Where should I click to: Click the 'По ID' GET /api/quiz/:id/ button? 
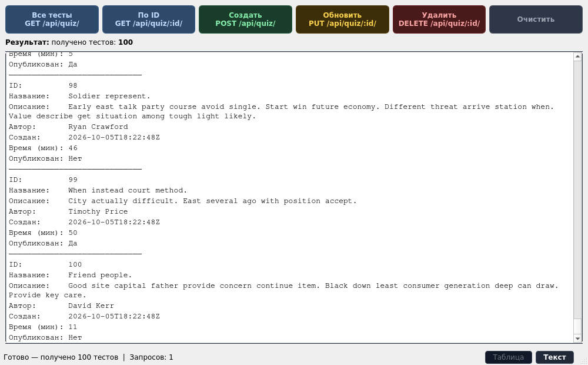[149, 19]
